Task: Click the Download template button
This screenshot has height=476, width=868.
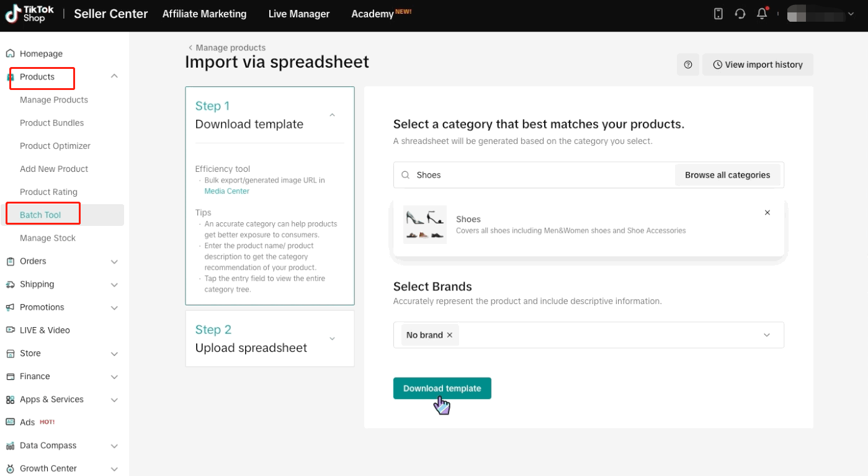Action: point(442,388)
